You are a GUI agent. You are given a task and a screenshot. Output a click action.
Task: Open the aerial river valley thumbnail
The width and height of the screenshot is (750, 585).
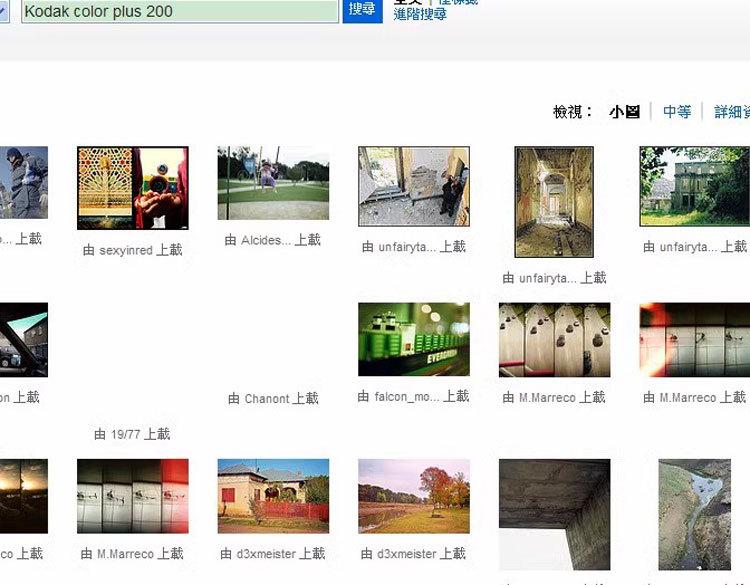[695, 515]
